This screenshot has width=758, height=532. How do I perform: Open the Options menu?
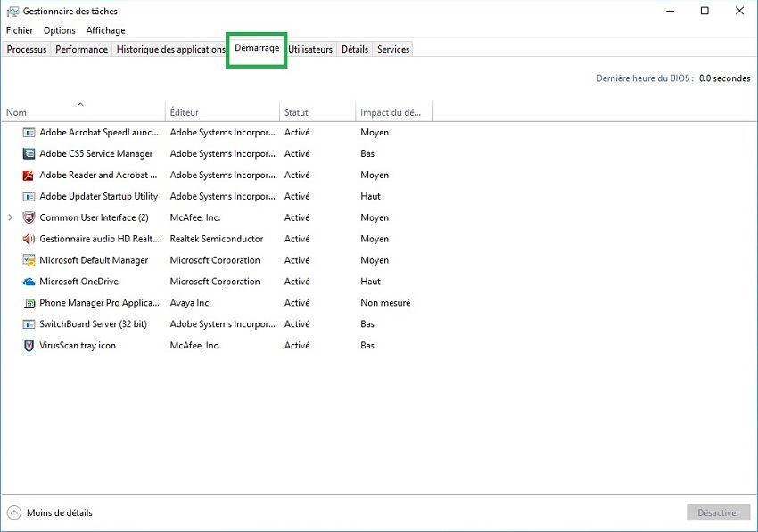(x=60, y=30)
